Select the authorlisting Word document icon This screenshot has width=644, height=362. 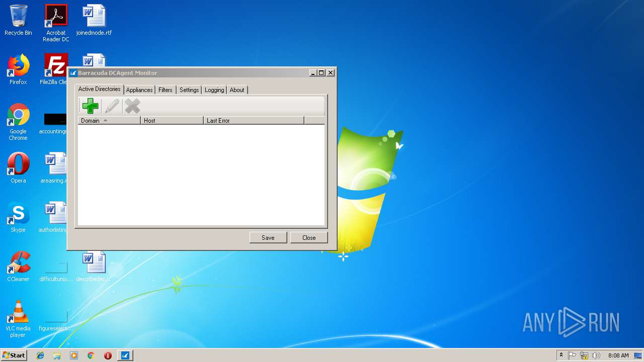54,217
